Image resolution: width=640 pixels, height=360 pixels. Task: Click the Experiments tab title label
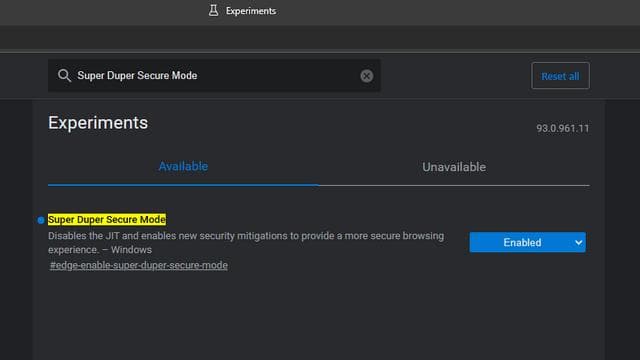coord(251,11)
